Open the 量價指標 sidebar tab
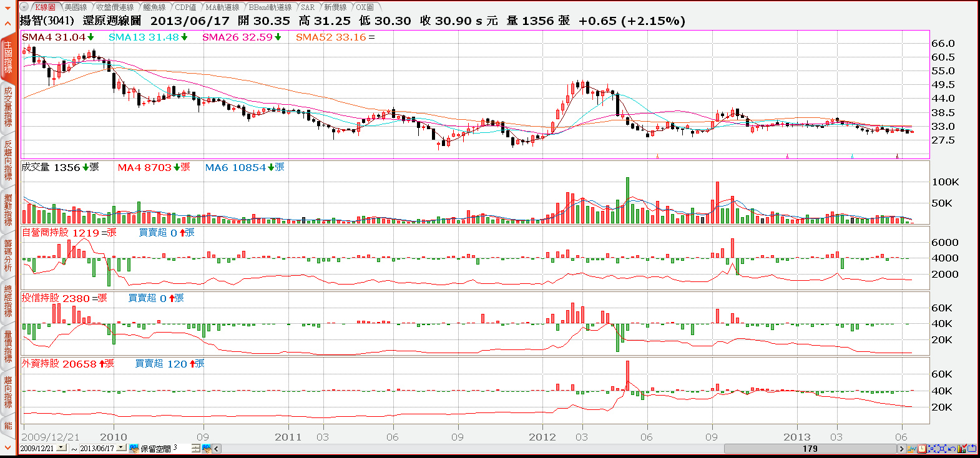The image size is (980, 458). point(7,346)
